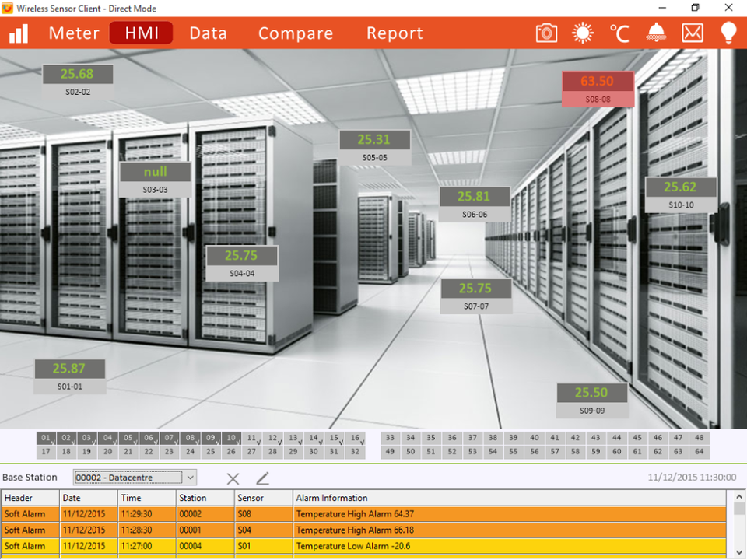
Task: Click the bar chart logo icon
Action: [18, 33]
